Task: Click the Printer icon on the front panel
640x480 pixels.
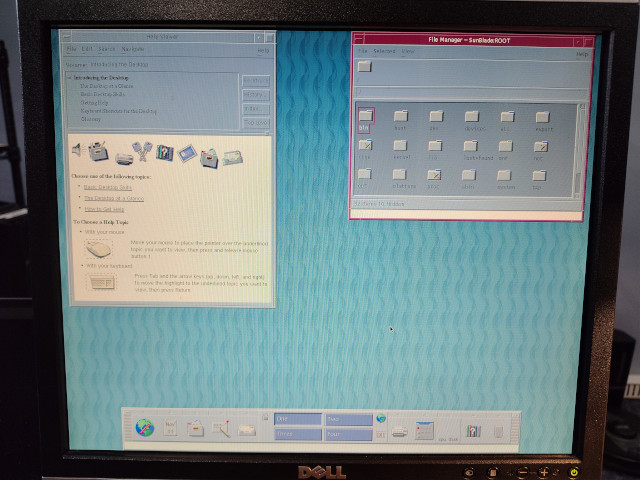Action: click(399, 429)
